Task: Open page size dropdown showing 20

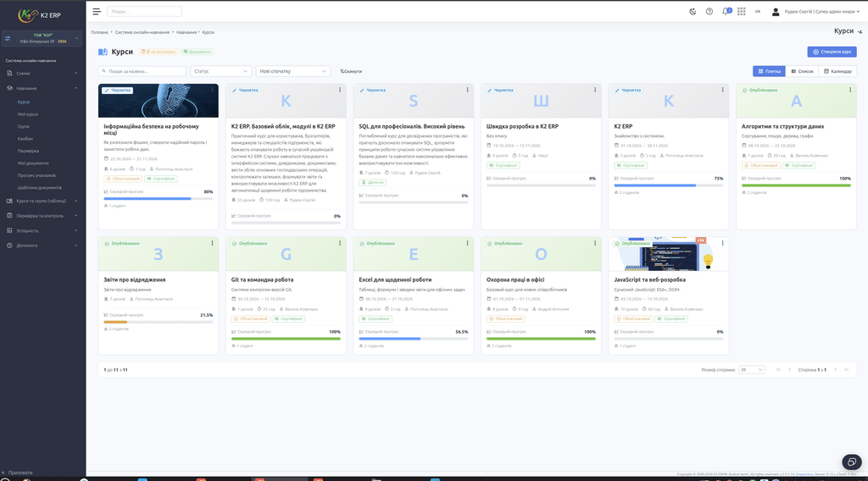Action: click(752, 370)
